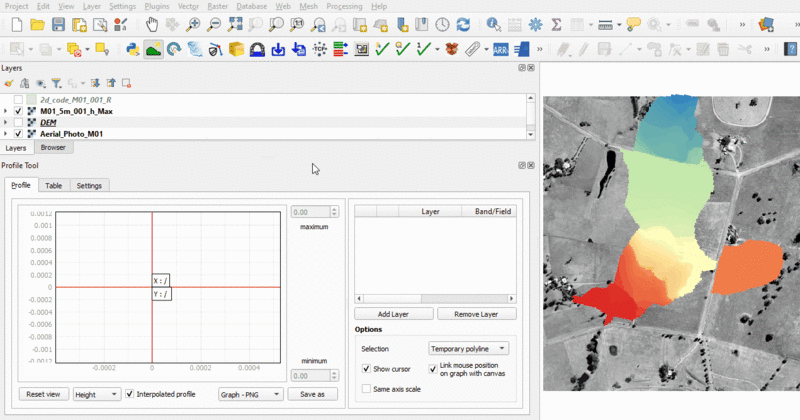Open the Temporary polyline selection dropdown
The width and height of the screenshot is (800, 420).
coord(468,349)
